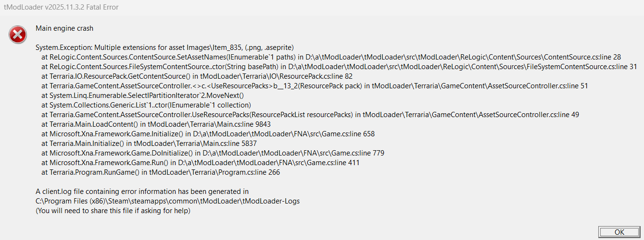Click the "Main engine crash" heading text
The height and width of the screenshot is (240, 644).
[x=64, y=28]
